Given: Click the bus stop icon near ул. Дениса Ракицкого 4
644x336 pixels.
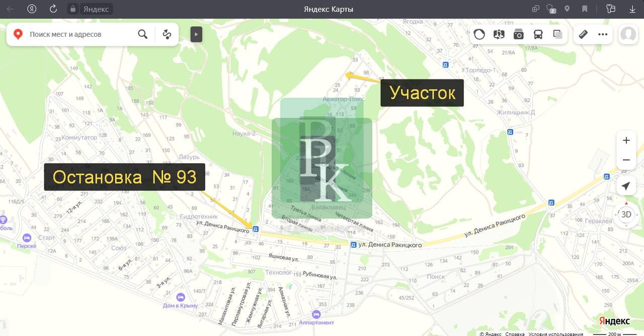Looking at the screenshot, I should [255, 229].
